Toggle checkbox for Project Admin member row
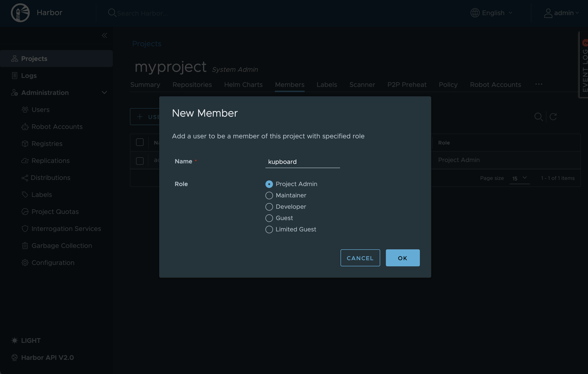The image size is (588, 374). tap(140, 161)
